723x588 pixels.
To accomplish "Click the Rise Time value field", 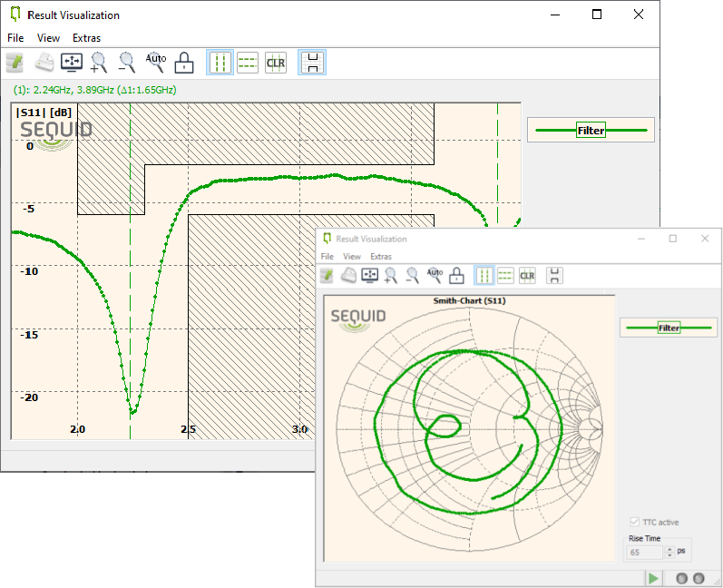I will [x=644, y=552].
